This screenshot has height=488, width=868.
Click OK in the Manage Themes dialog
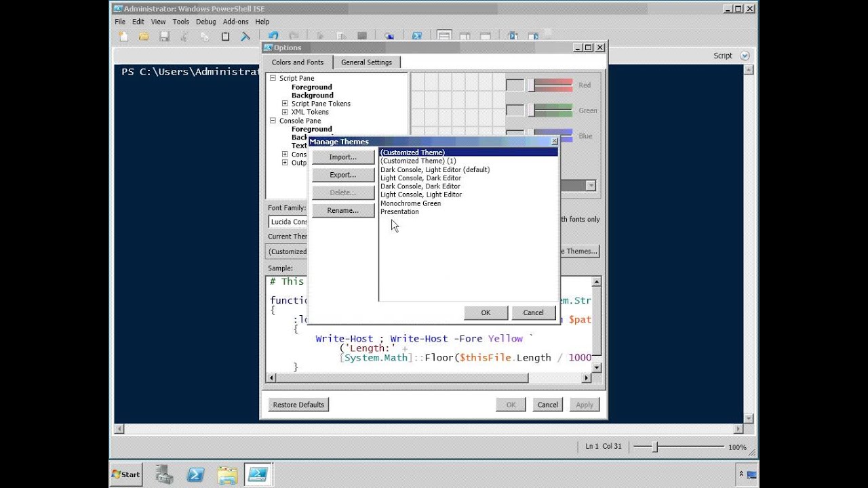(486, 312)
